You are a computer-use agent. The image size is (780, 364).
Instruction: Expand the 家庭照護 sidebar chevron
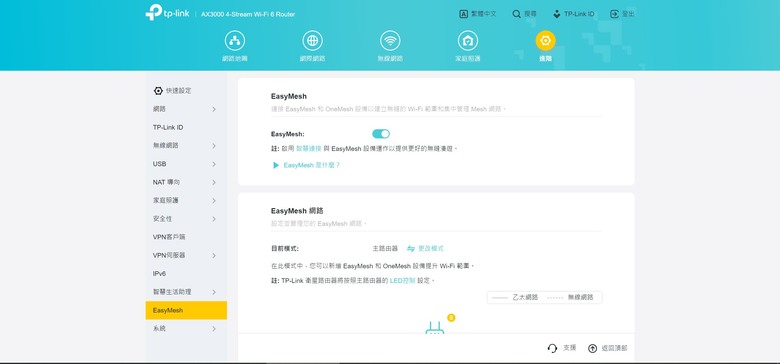(214, 200)
